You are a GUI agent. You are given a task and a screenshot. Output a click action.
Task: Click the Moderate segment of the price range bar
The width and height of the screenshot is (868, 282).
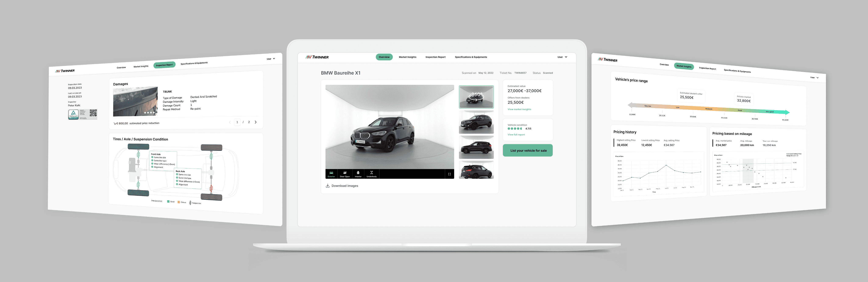(x=709, y=109)
